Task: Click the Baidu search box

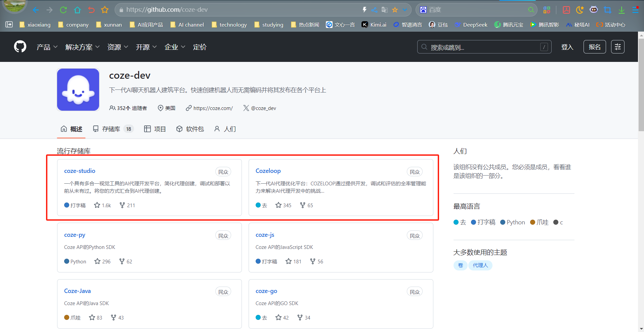Action: click(476, 10)
